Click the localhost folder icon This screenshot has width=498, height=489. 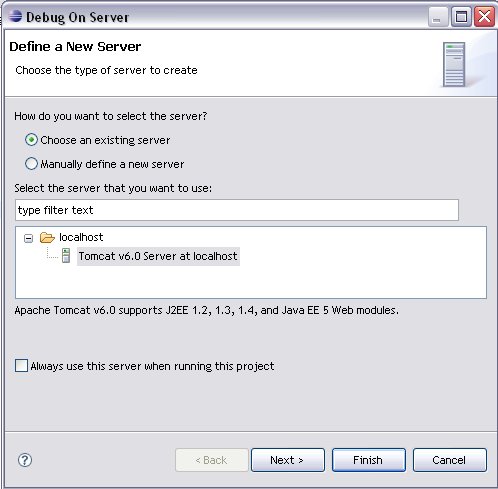pos(47,238)
